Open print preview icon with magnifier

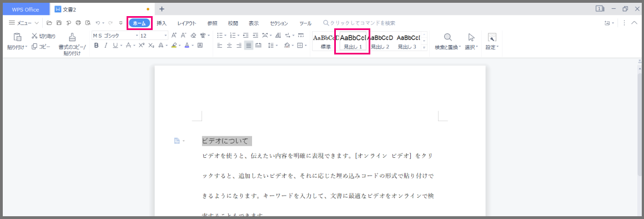pos(88,23)
